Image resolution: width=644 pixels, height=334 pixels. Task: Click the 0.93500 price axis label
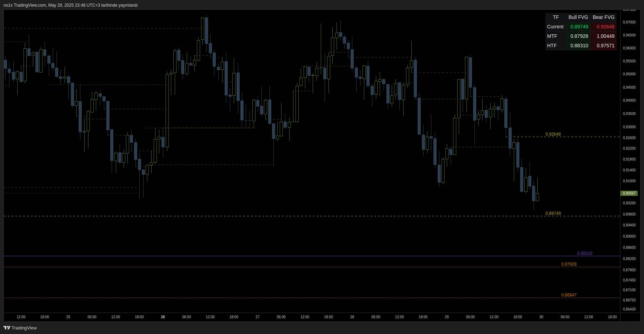629,114
